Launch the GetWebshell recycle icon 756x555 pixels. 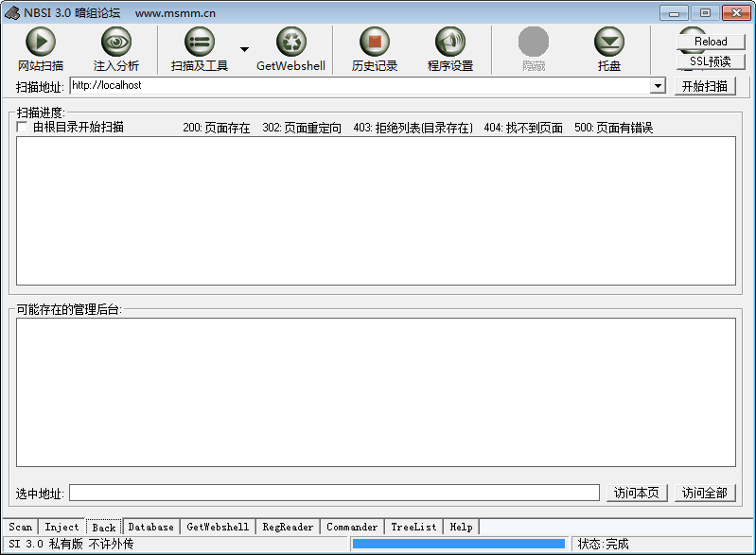click(290, 43)
